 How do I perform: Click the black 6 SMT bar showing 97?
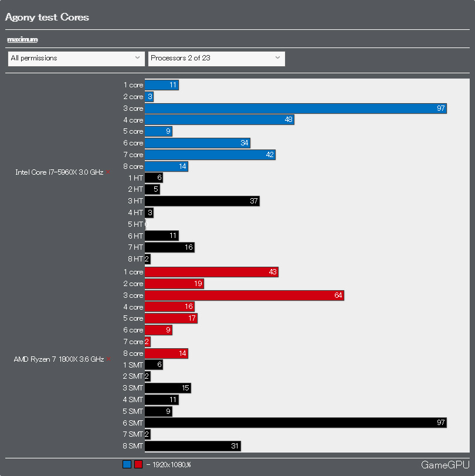point(296,423)
